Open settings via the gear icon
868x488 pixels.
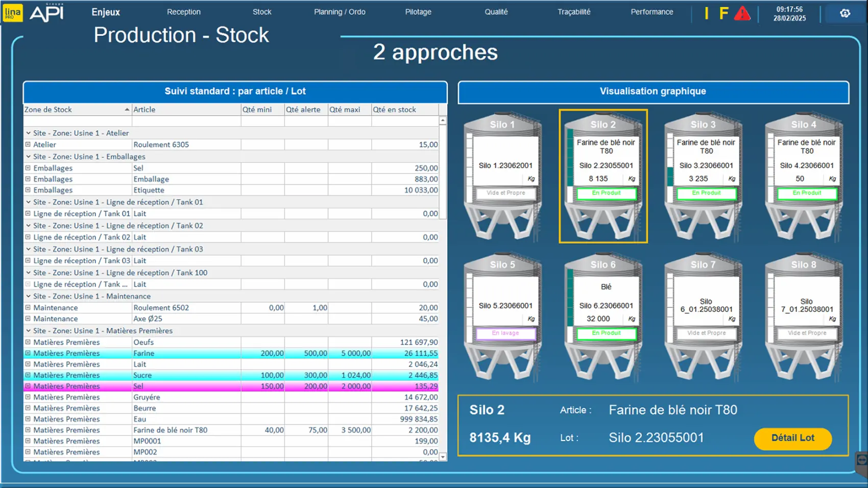(845, 13)
